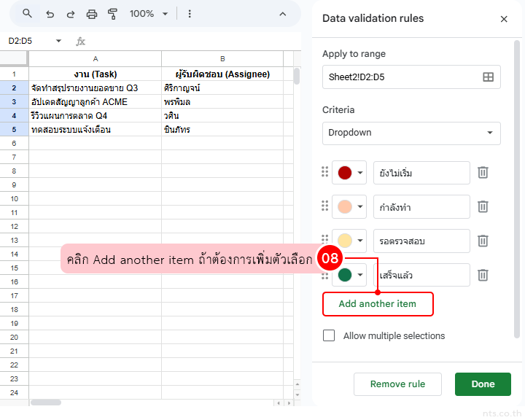Image resolution: width=525 pixels, height=420 pixels.
Task: Click the select data range grid icon
Action: click(x=488, y=77)
